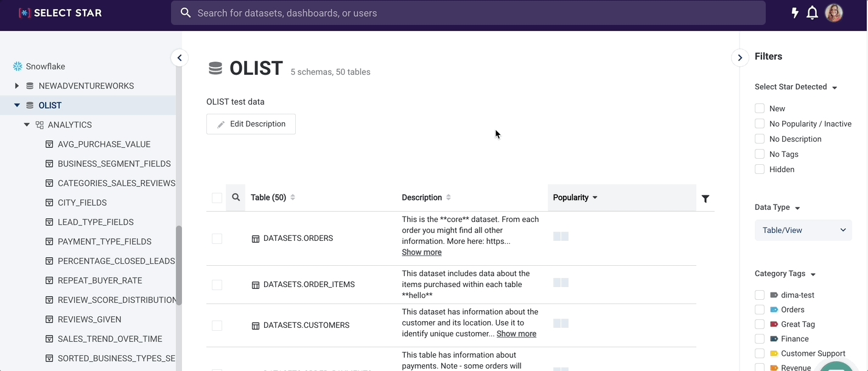Viewport: 868px width, 371px height.
Task: Expand the NEWADVENTUREWORKS database node
Action: 17,86
